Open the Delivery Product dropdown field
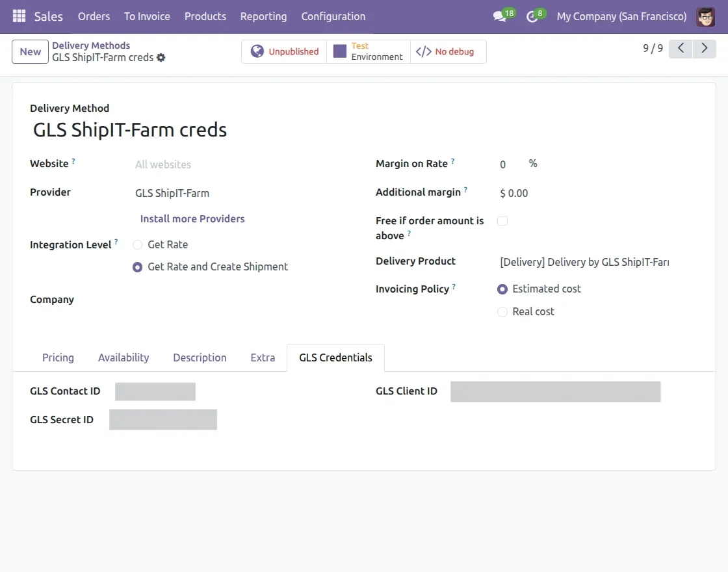Screen dimensions: 728x572 pyautogui.click(x=584, y=262)
